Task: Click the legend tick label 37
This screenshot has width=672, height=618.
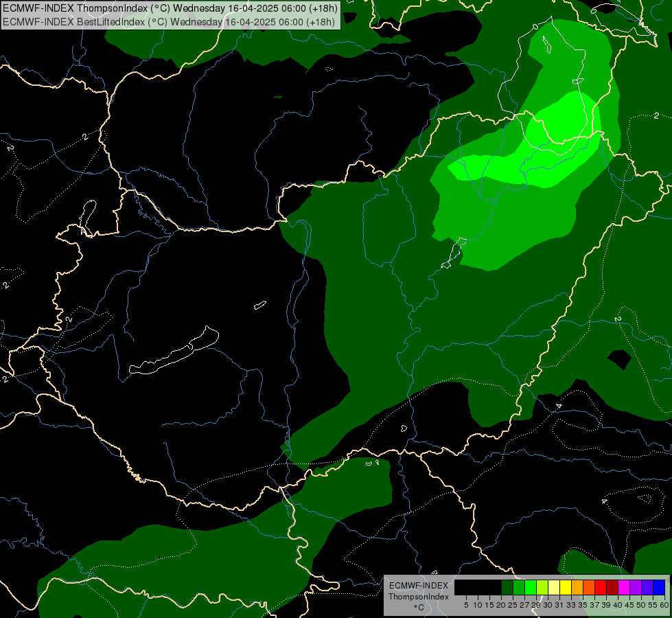Action: (x=594, y=605)
